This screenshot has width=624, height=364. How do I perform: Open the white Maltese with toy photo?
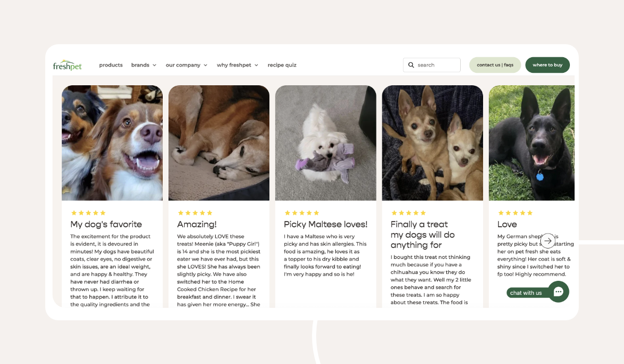(326, 143)
